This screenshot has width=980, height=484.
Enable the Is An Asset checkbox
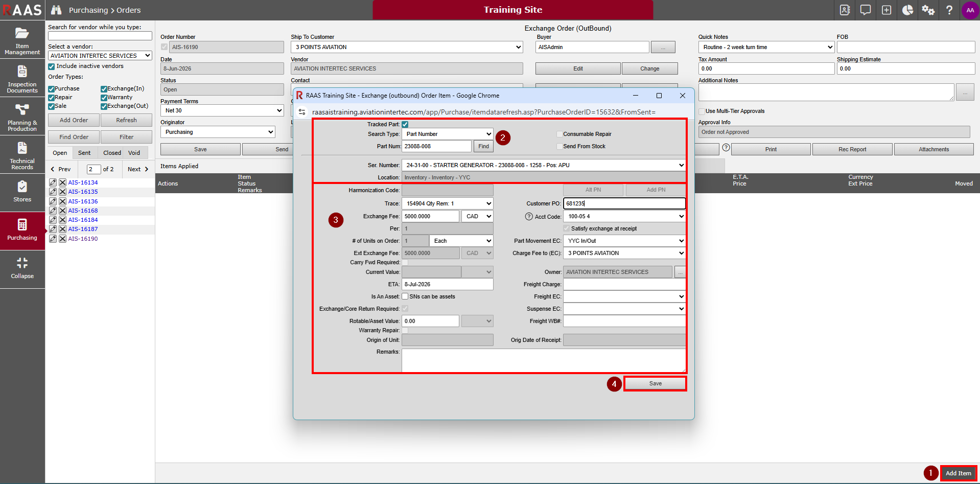405,296
